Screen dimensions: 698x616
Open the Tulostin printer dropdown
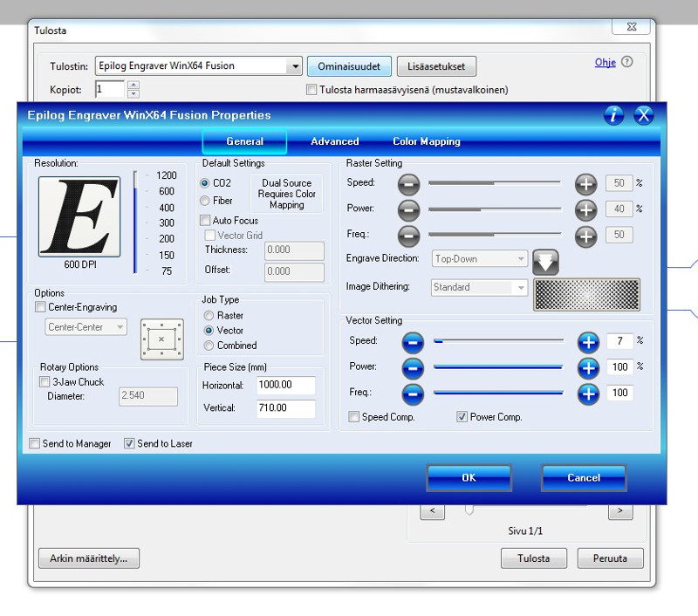pos(295,66)
